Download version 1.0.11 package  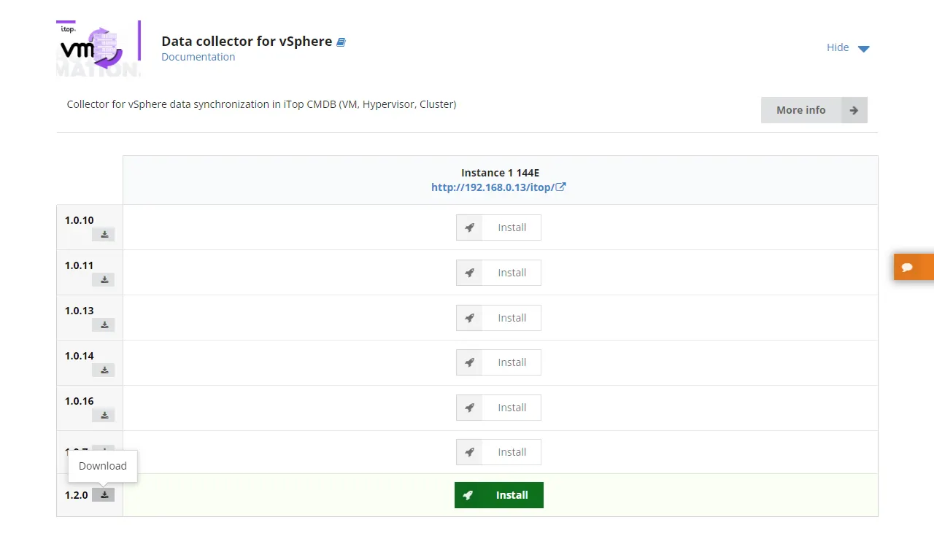pos(104,280)
